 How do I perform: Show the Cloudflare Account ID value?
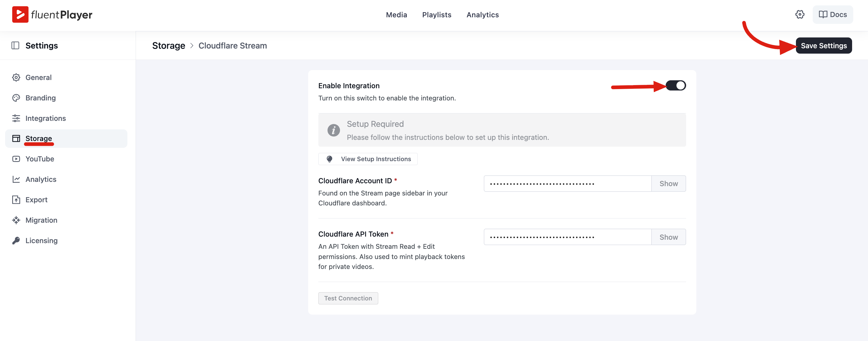coord(668,184)
